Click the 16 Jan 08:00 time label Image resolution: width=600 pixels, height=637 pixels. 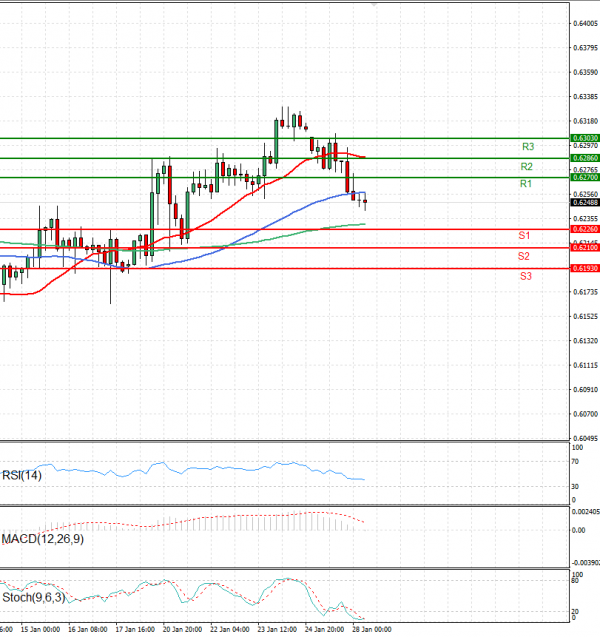88,629
